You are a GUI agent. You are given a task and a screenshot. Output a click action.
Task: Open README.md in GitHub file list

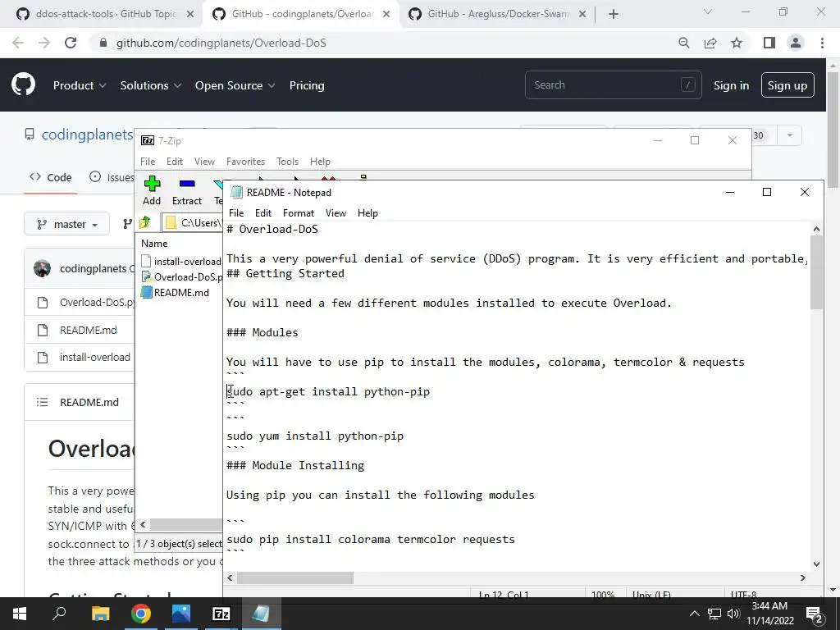[88, 330]
